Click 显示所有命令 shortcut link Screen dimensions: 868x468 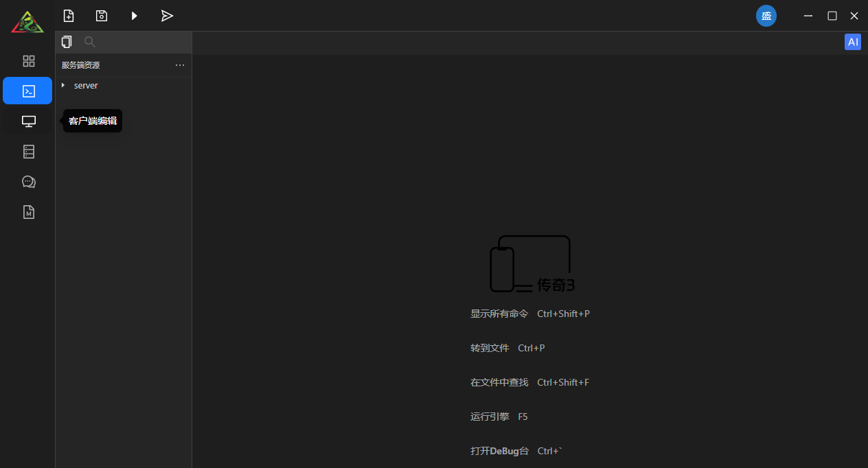[x=499, y=314]
